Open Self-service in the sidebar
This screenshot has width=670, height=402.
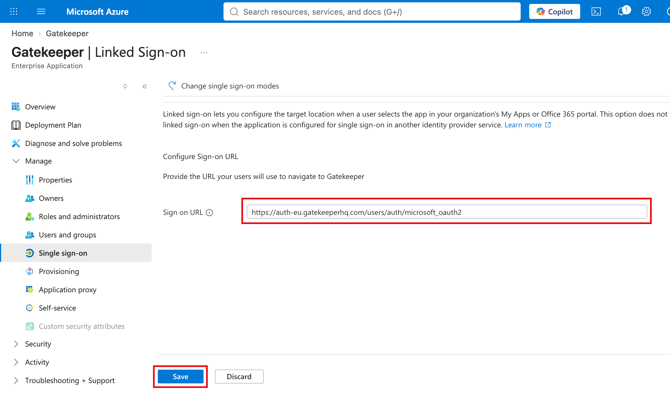coord(57,308)
